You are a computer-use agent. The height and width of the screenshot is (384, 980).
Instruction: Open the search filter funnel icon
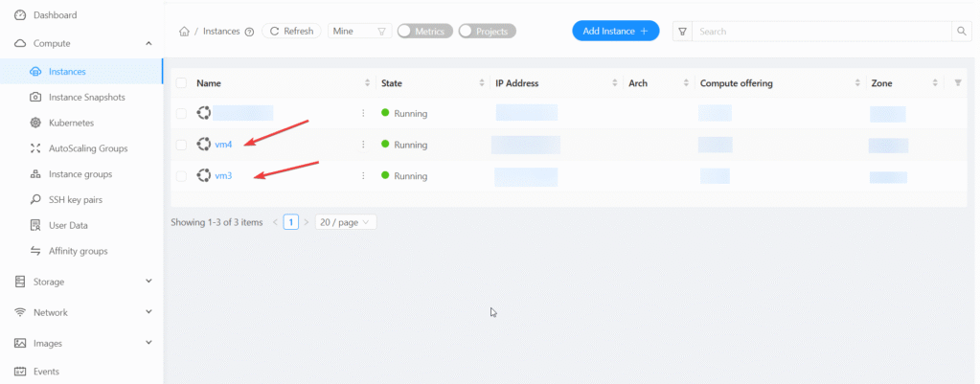[x=682, y=32]
